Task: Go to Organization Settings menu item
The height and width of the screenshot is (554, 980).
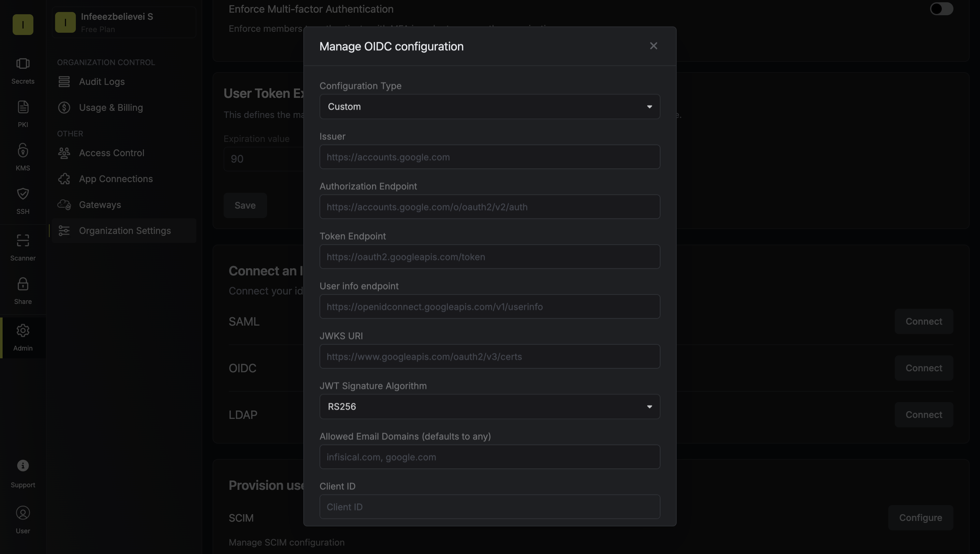Action: pyautogui.click(x=124, y=231)
